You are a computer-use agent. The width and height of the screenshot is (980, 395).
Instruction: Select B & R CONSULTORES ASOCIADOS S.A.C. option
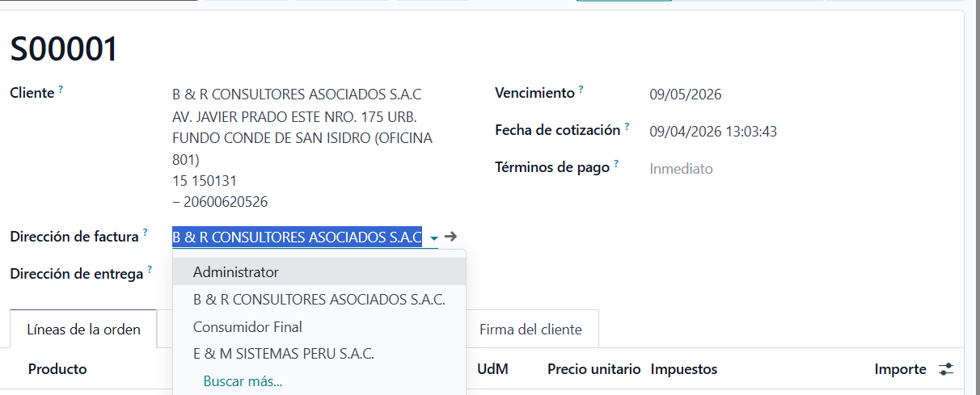click(x=319, y=300)
